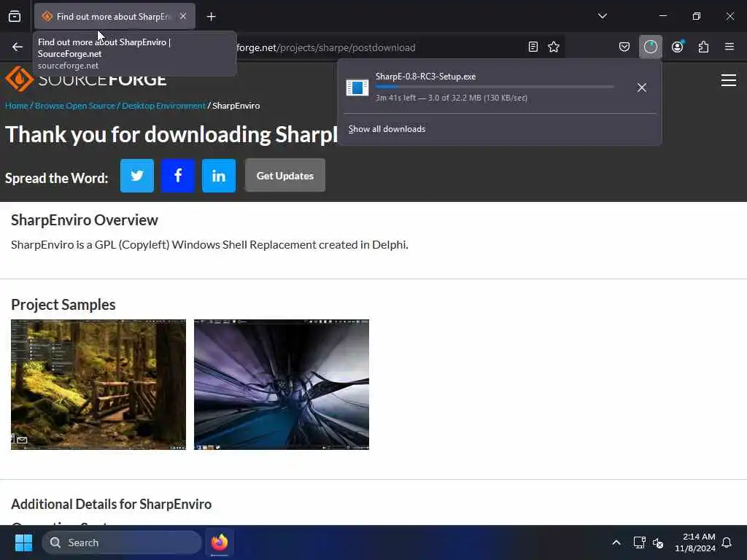
Task: Show all downloads
Action: (x=387, y=129)
